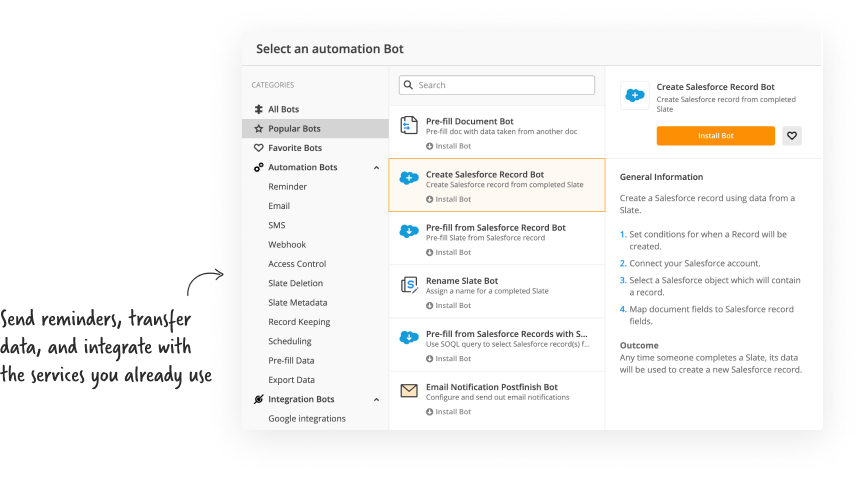Select the All Bots category

[315, 109]
